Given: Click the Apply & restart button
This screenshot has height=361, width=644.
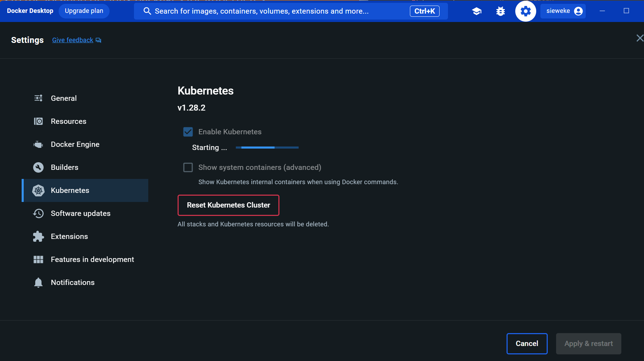Looking at the screenshot, I should [x=589, y=344].
